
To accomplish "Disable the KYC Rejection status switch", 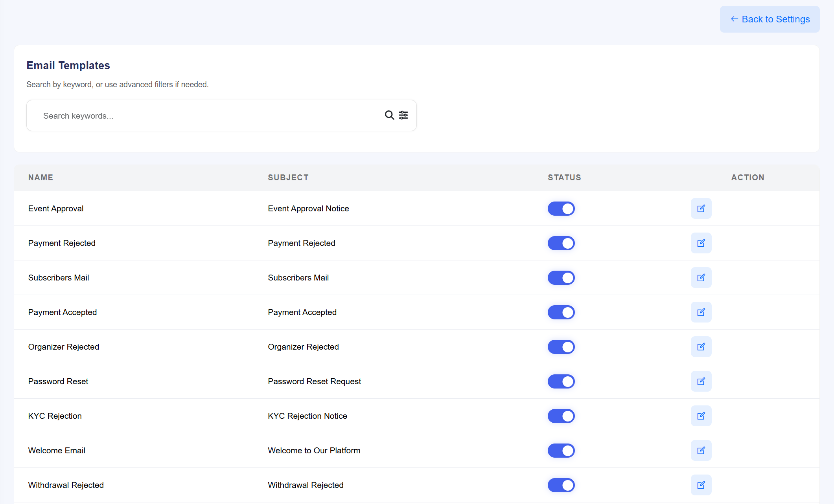I will [561, 416].
